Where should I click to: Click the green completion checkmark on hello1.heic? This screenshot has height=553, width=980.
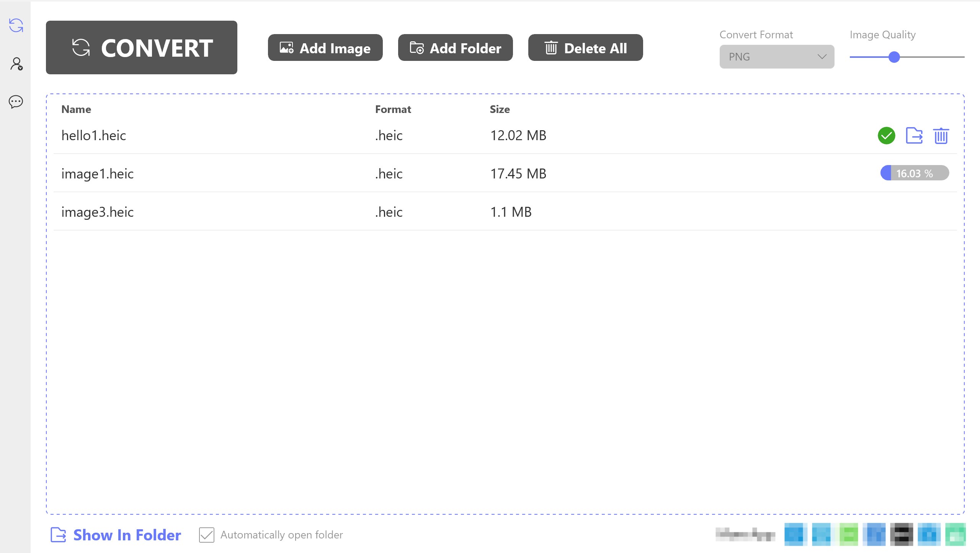887,136
